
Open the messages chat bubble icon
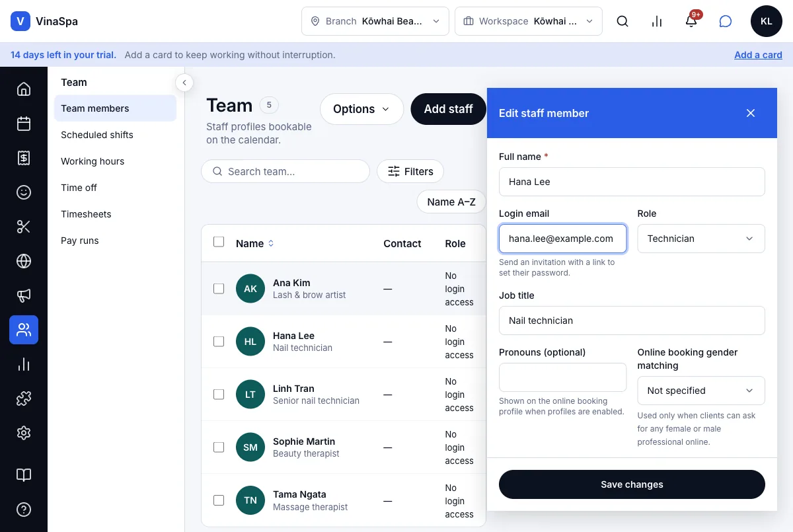(x=726, y=21)
